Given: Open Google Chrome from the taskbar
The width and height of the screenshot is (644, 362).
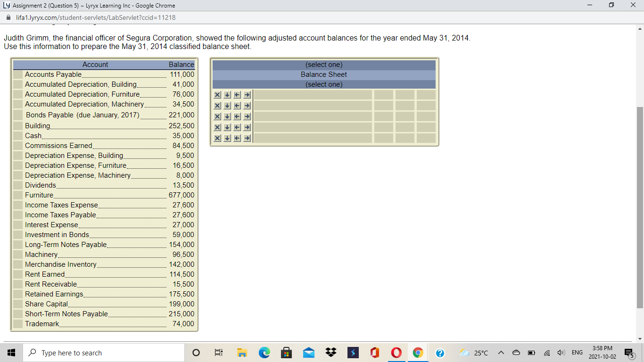Looking at the screenshot, I should pyautogui.click(x=418, y=352).
